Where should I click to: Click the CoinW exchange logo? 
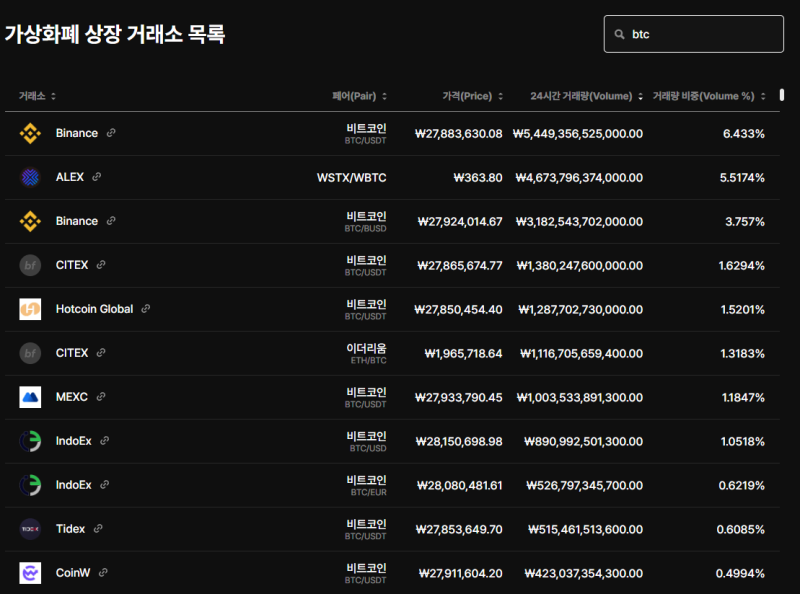point(30,573)
